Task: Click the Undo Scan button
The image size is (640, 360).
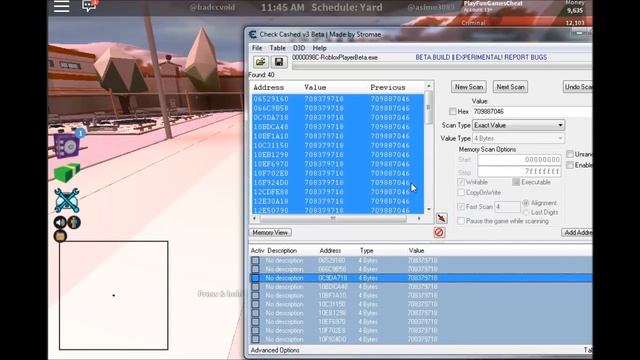Action: point(578,87)
